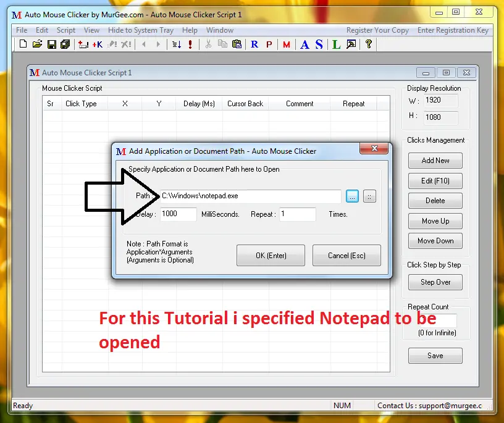The height and width of the screenshot is (423, 504).
Task: Click the Comment column header
Action: [x=300, y=104]
